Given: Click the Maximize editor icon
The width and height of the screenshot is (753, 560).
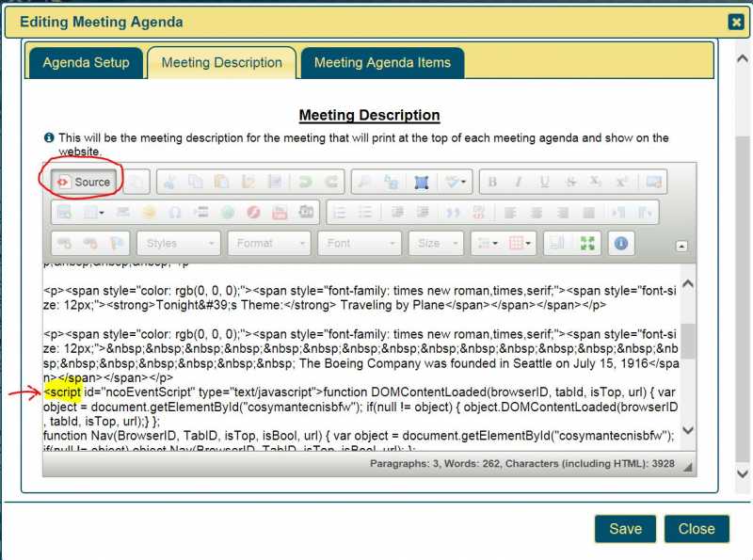Looking at the screenshot, I should pyautogui.click(x=587, y=243).
